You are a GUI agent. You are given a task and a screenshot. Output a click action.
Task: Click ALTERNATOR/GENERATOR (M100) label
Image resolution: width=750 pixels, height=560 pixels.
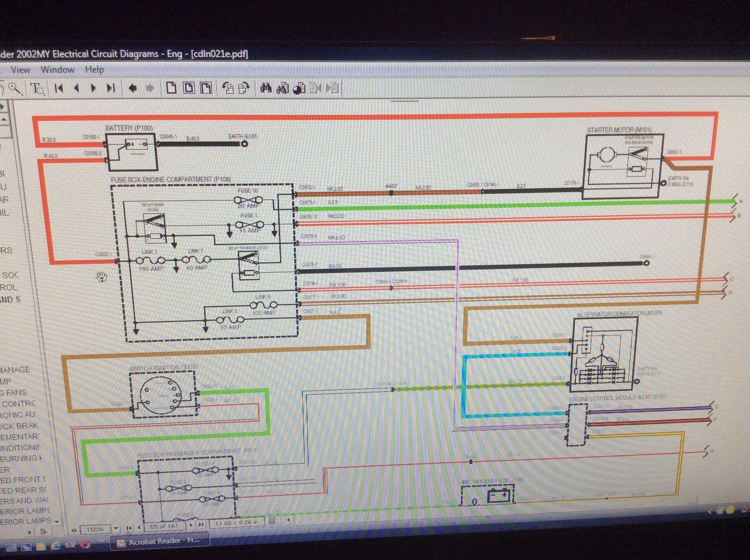tap(619, 313)
